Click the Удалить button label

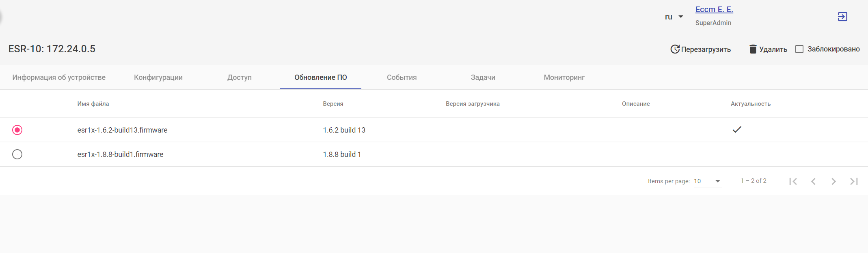pyautogui.click(x=773, y=49)
